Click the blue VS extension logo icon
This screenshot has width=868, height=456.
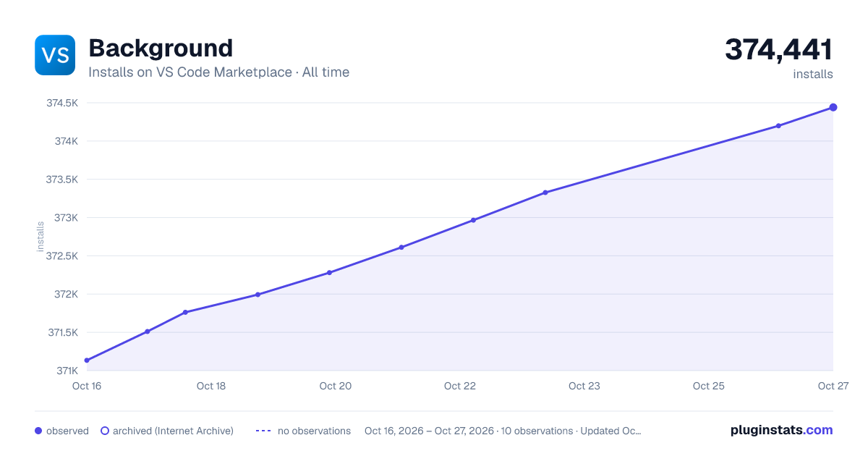click(55, 55)
